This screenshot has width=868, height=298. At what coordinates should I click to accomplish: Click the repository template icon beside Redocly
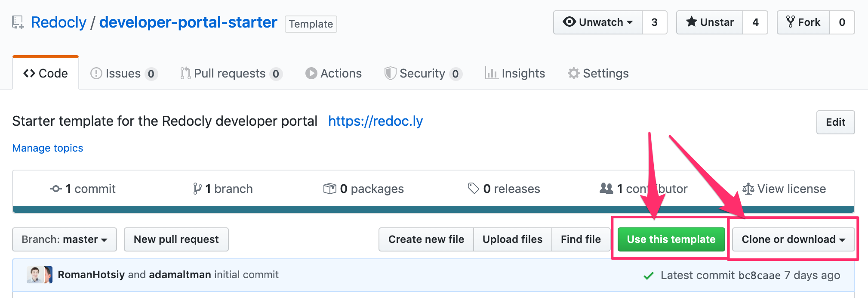coord(18,22)
